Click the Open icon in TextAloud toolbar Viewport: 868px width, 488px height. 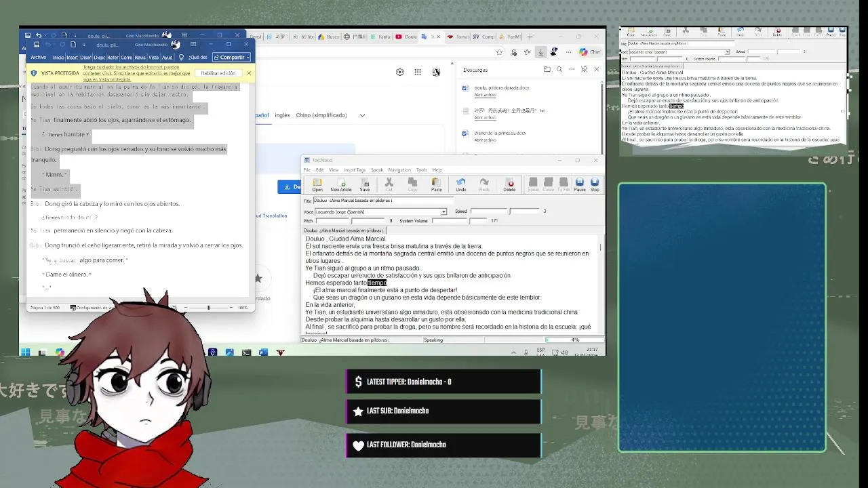[x=317, y=184]
